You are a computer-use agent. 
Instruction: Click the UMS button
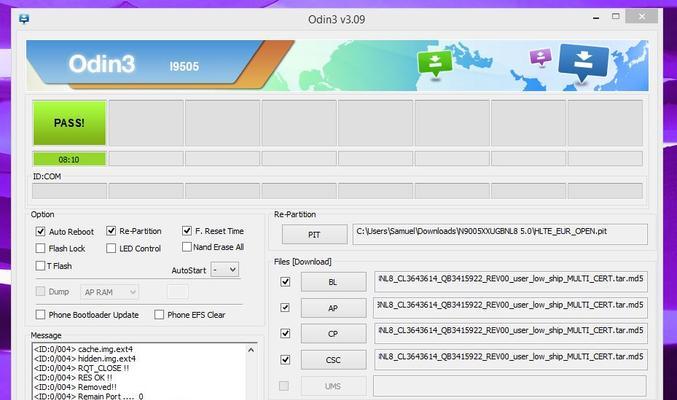(333, 386)
